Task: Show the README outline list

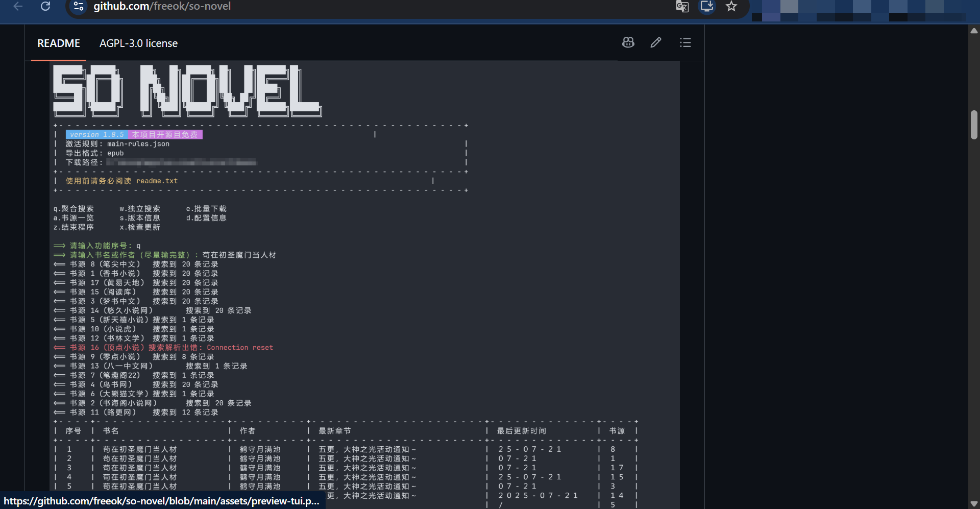Action: [x=685, y=43]
